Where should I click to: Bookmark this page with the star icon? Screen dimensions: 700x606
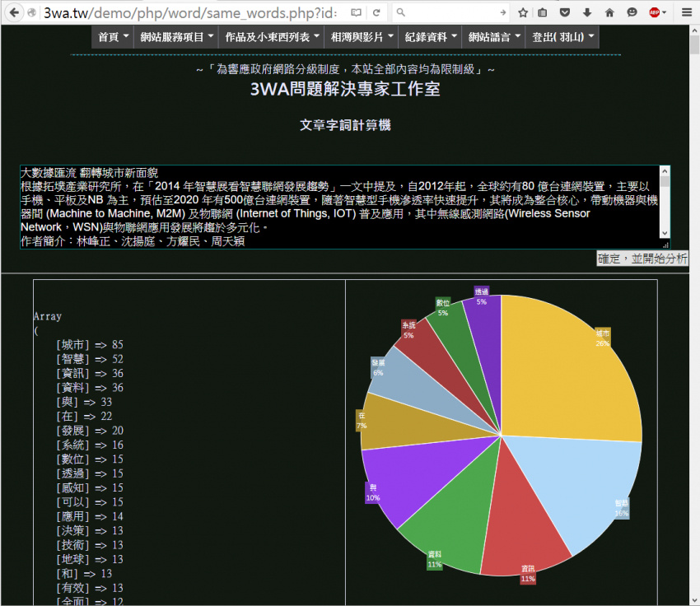coord(522,12)
